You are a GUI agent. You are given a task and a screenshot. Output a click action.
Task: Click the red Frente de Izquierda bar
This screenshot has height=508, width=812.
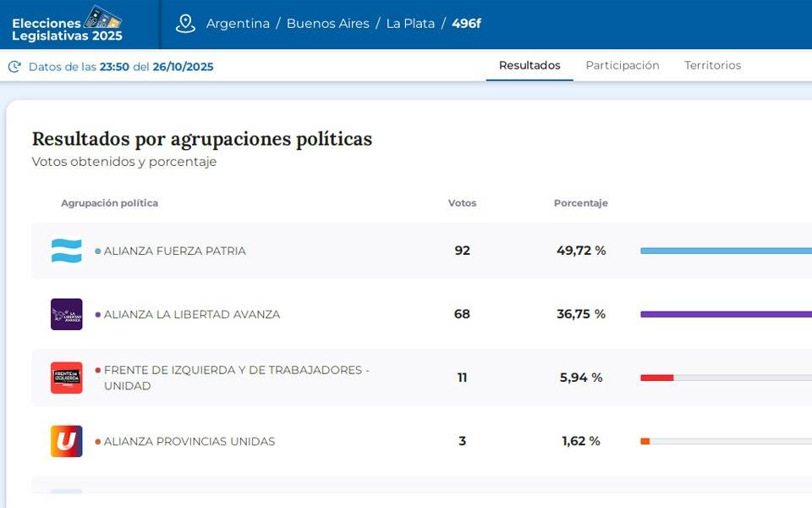657,378
